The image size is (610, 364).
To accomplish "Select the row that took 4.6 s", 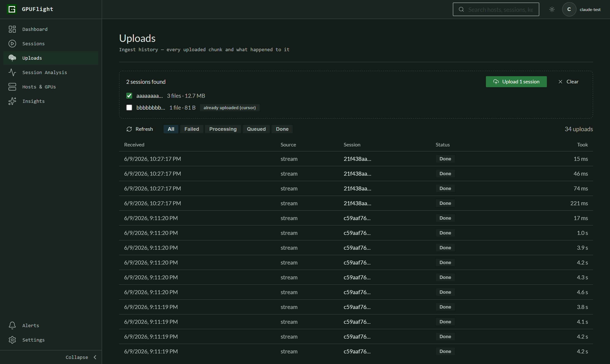I will coord(356,292).
